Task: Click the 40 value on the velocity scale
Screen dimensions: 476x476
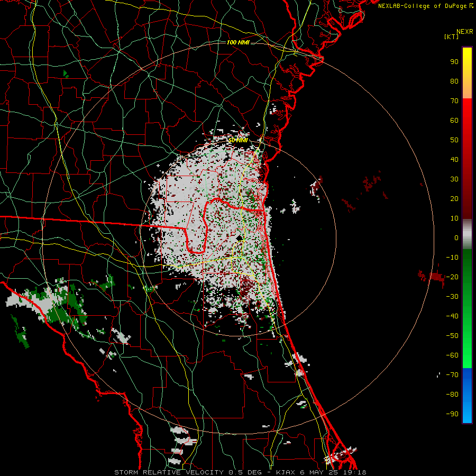Action: (x=454, y=160)
